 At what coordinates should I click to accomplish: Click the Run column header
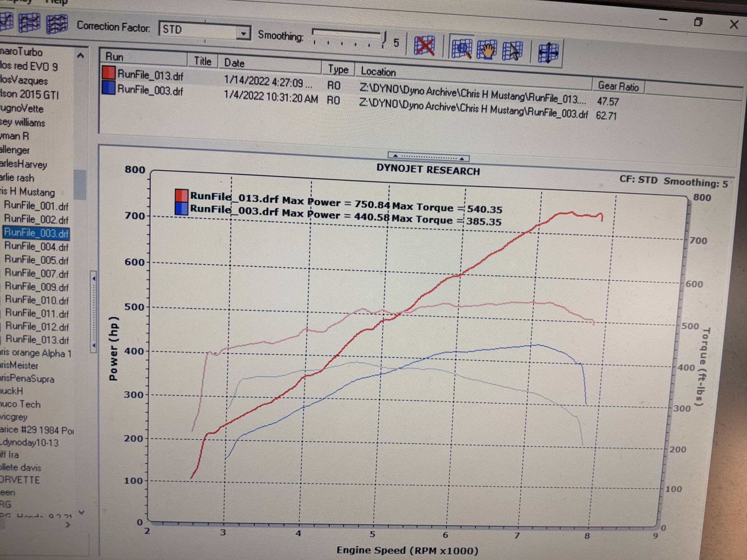click(x=144, y=58)
